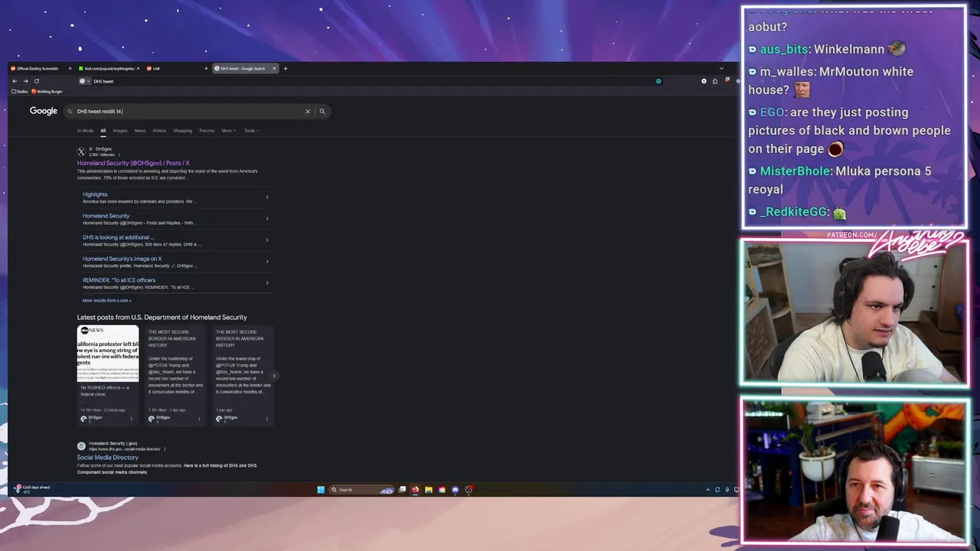980x551 pixels.
Task: Open Homeland Security (@DHSgov) / Posts / X result
Action: pyautogui.click(x=133, y=163)
